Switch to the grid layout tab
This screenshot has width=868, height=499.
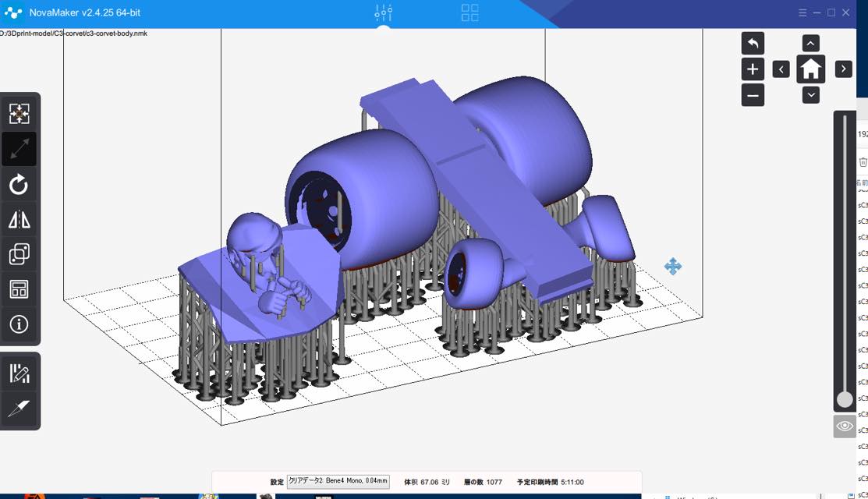[469, 12]
